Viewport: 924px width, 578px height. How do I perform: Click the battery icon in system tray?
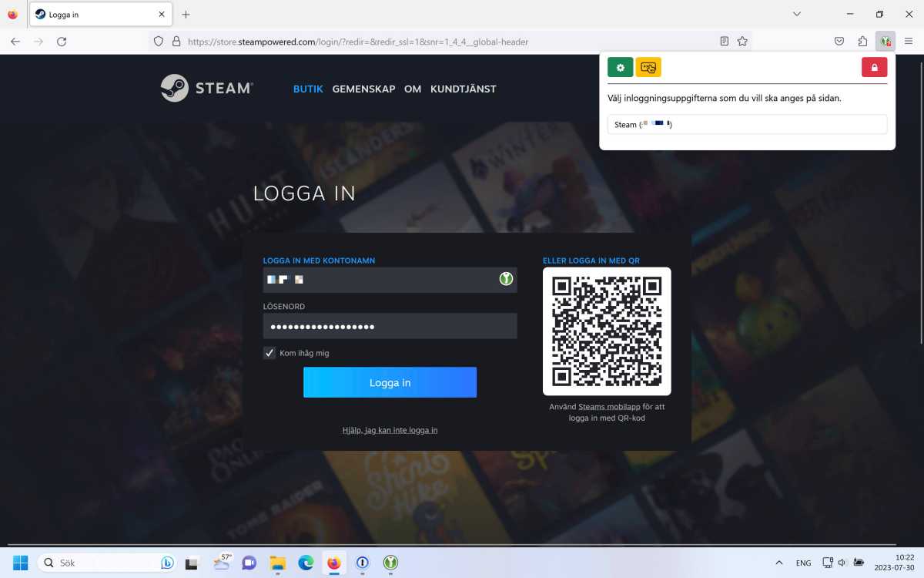(859, 563)
